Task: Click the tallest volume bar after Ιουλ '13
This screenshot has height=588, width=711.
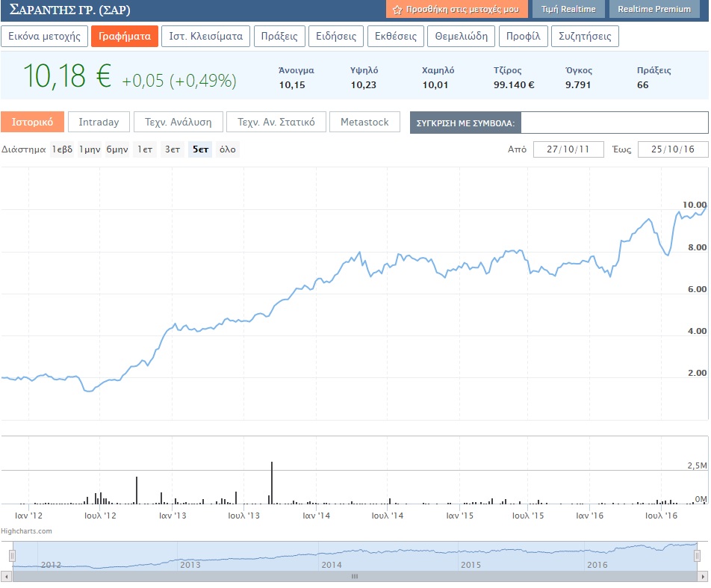Action: point(272,483)
